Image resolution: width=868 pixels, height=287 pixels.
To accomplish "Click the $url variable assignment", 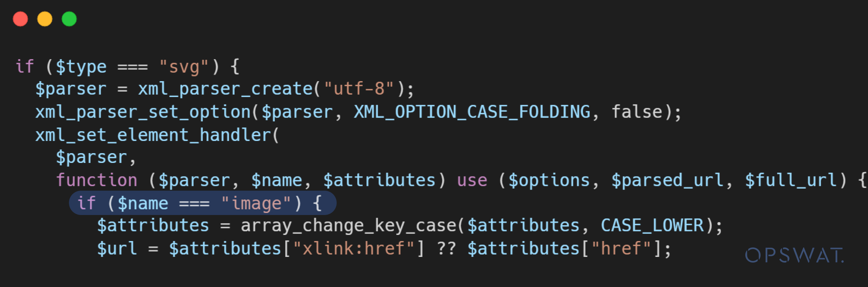I will [117, 248].
